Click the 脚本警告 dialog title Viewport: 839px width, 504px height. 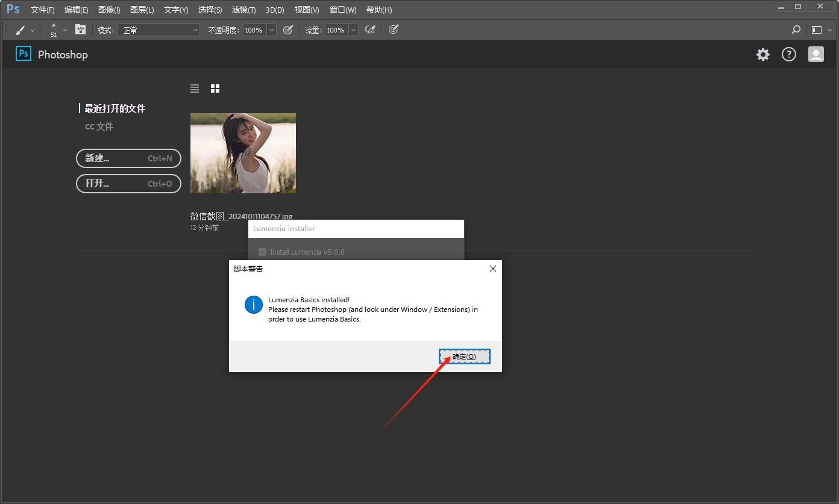(248, 269)
